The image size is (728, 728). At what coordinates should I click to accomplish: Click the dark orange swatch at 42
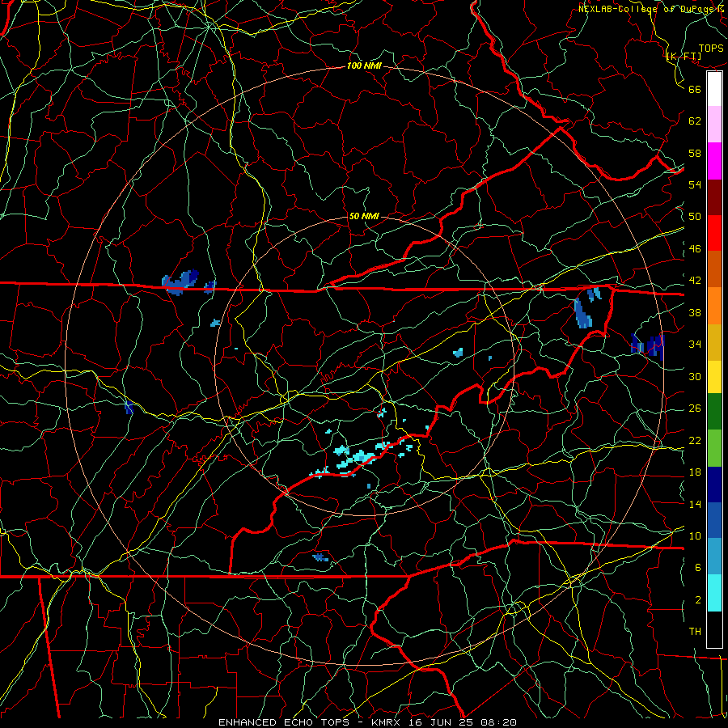(714, 269)
